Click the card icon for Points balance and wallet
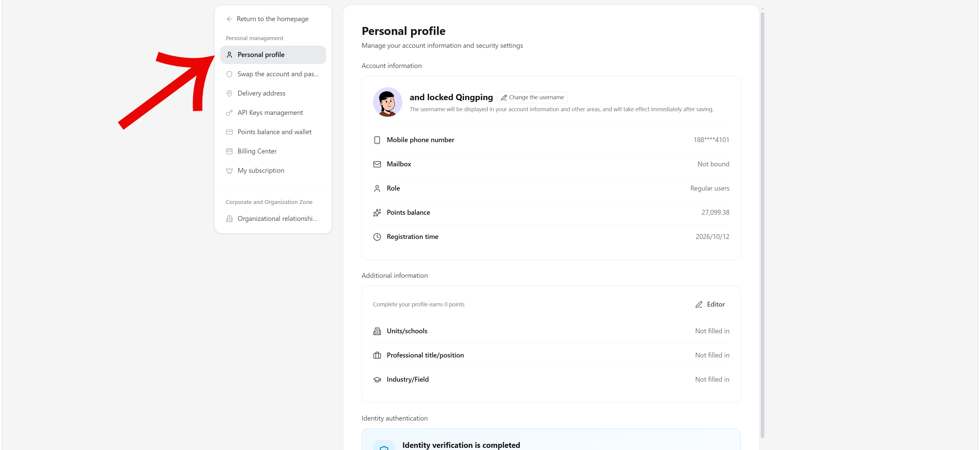 click(x=229, y=132)
